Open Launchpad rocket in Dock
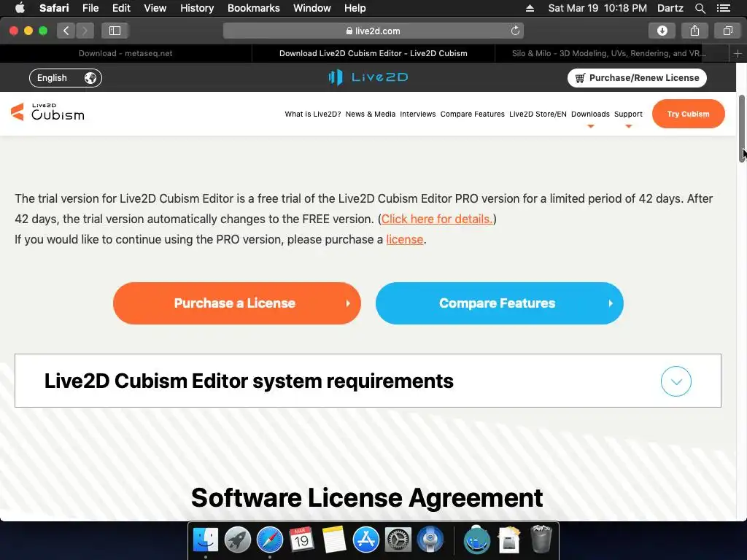Viewport: 747px width, 560px height. (x=237, y=540)
